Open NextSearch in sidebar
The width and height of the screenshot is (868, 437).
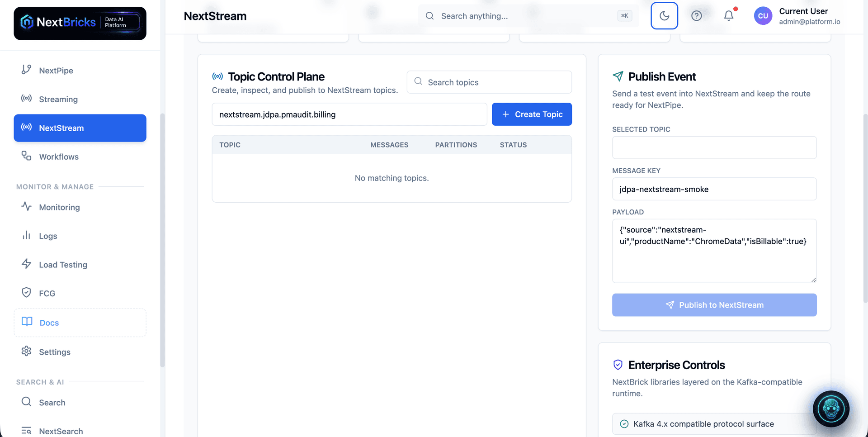[x=80, y=431]
